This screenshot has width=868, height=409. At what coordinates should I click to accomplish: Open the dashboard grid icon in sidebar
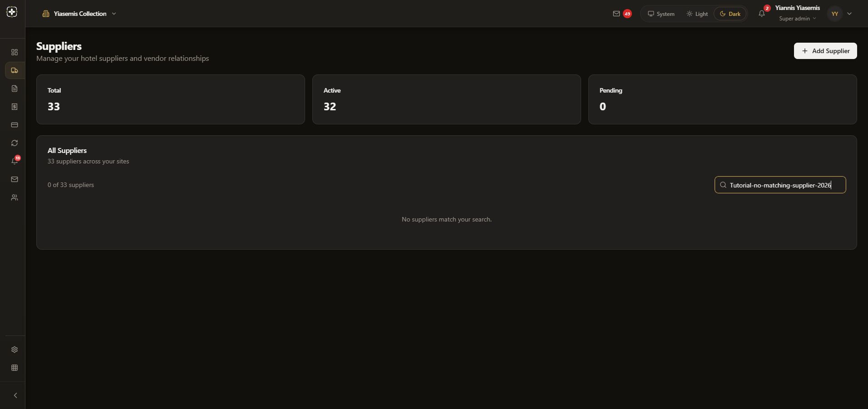pos(15,52)
